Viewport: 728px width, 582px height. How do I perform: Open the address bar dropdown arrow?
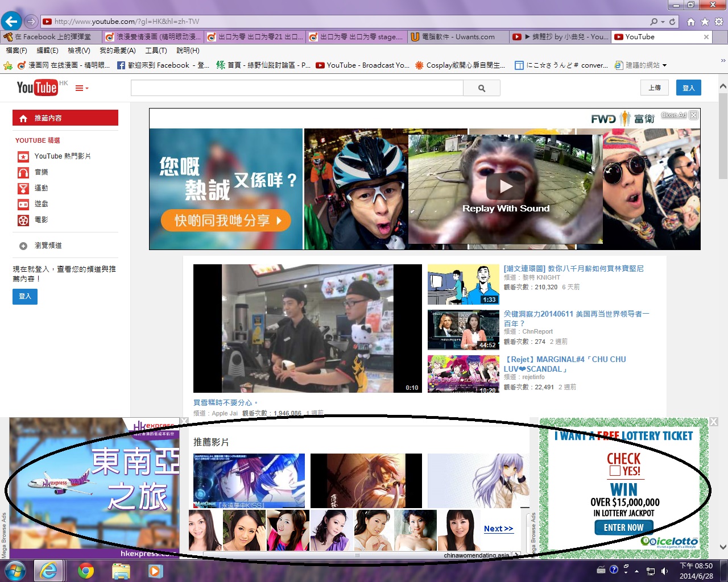point(663,22)
